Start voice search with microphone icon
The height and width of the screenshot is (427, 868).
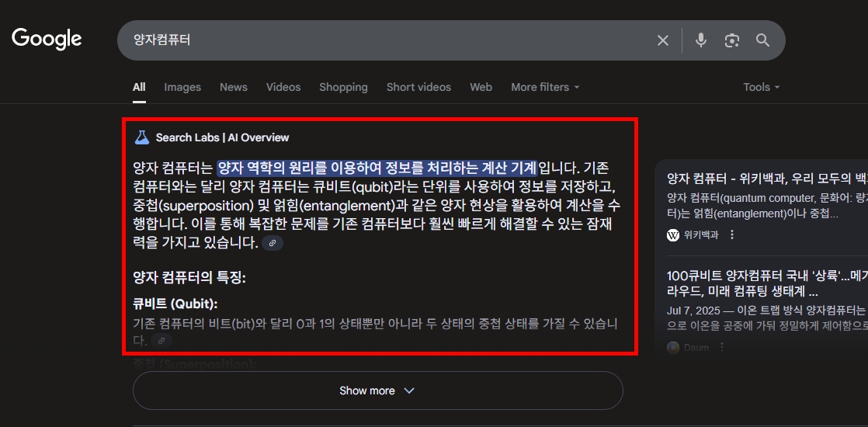click(701, 40)
